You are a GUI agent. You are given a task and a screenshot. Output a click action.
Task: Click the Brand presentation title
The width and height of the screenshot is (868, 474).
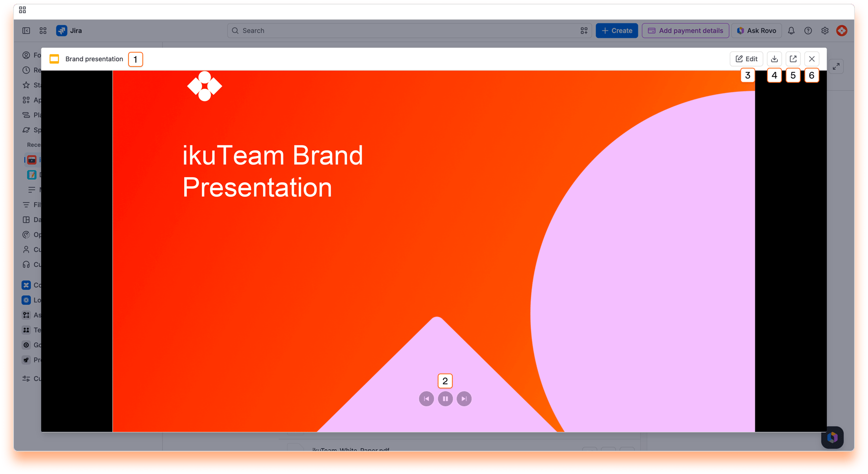(x=94, y=59)
